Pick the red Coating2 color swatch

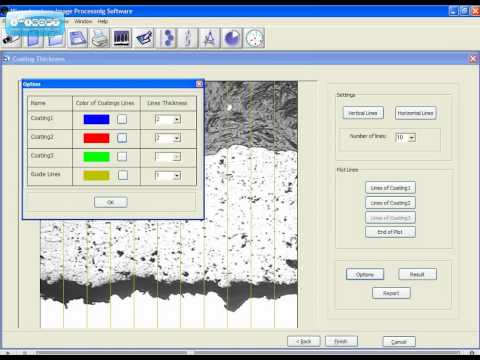point(96,138)
